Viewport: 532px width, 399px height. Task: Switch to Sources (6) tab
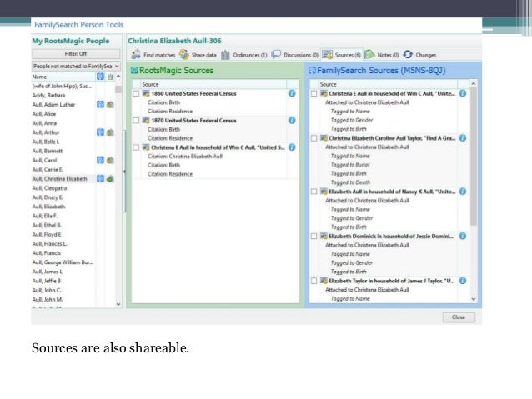coord(341,55)
